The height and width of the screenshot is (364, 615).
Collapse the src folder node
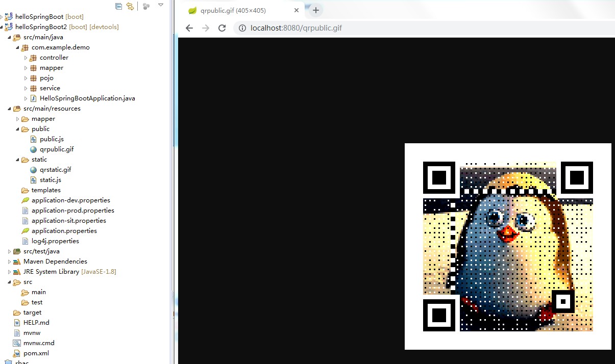pos(9,282)
